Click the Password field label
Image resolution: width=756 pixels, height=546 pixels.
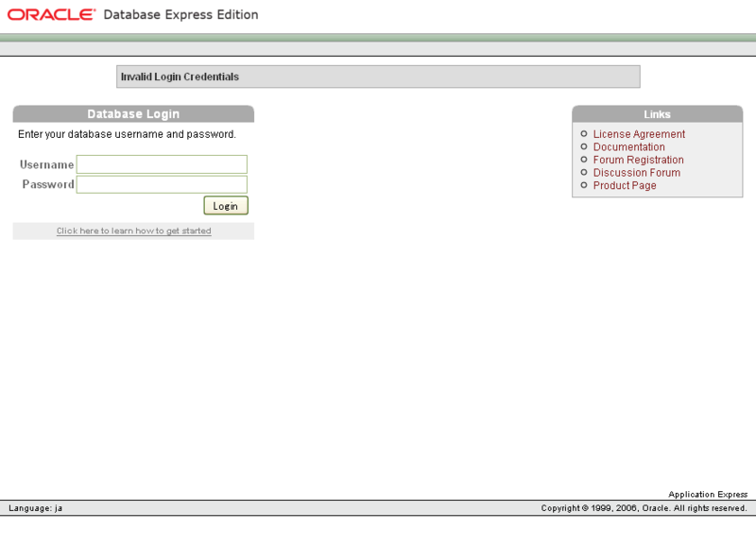point(48,184)
